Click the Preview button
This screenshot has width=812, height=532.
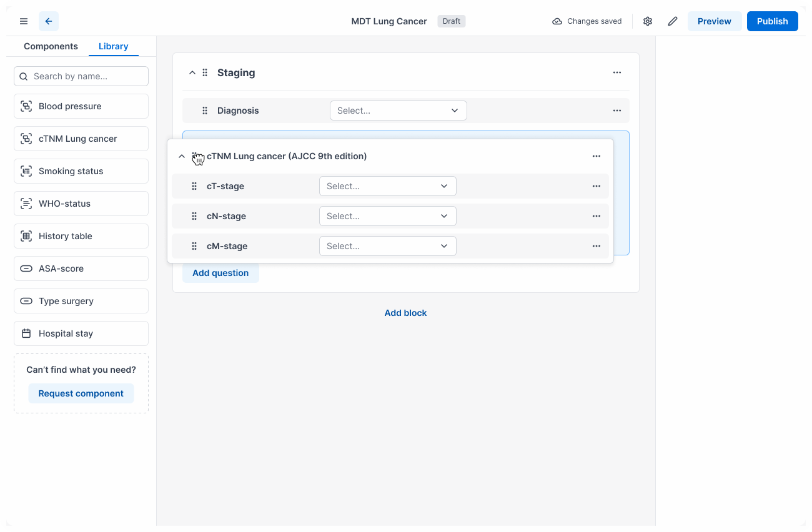tap(715, 21)
